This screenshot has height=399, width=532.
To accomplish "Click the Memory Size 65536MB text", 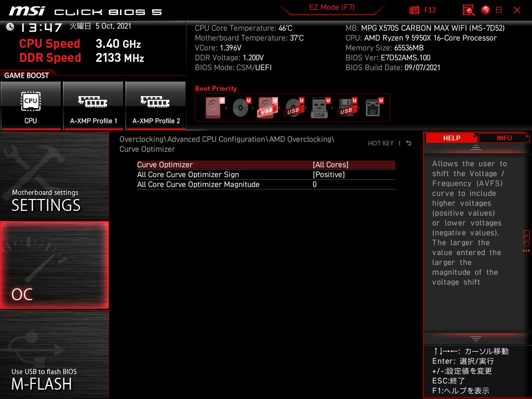I will coord(384,48).
